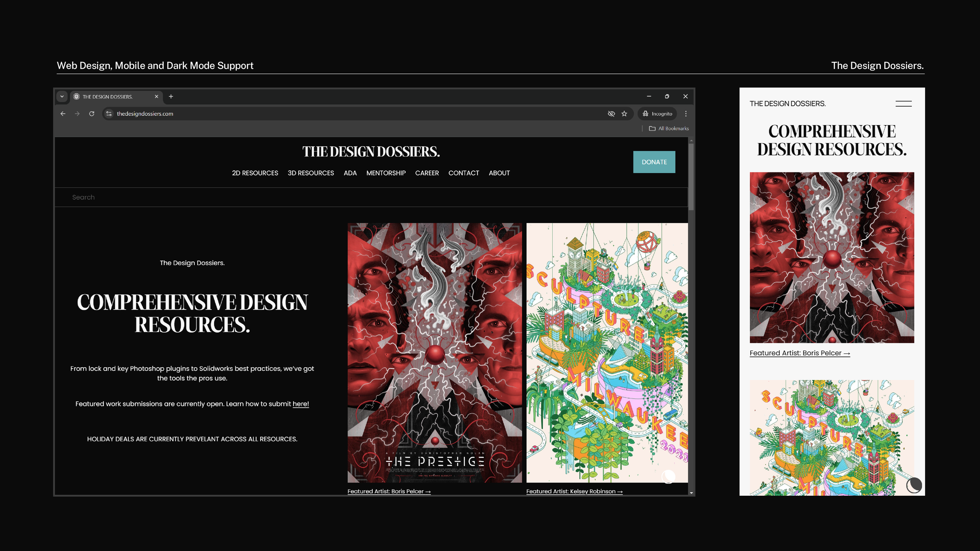Close THE DESIGN DOSSIERS browser tab
This screenshot has width=980, height=551.
(x=156, y=96)
